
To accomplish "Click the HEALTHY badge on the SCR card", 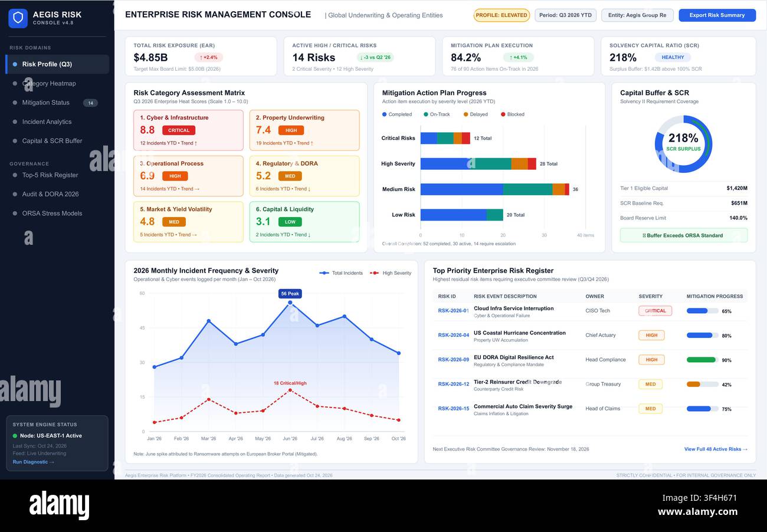I will pyautogui.click(x=673, y=58).
